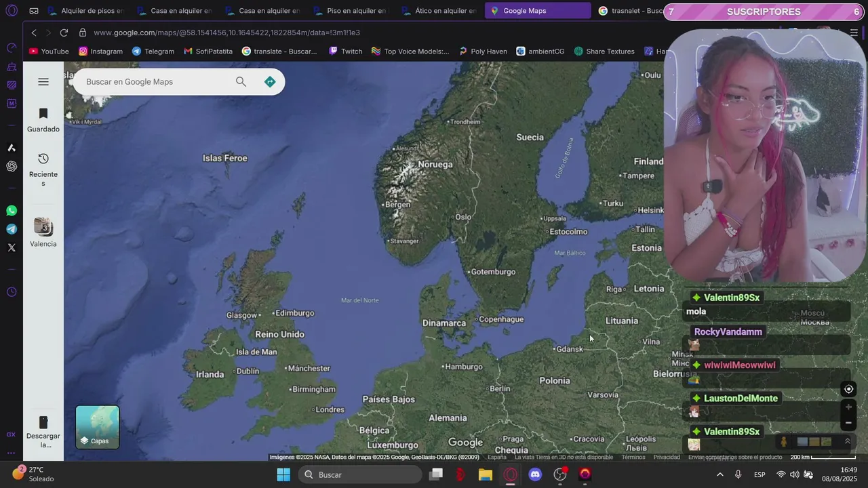Click the Oslo city label on map
The height and width of the screenshot is (488, 868).
coord(463,218)
